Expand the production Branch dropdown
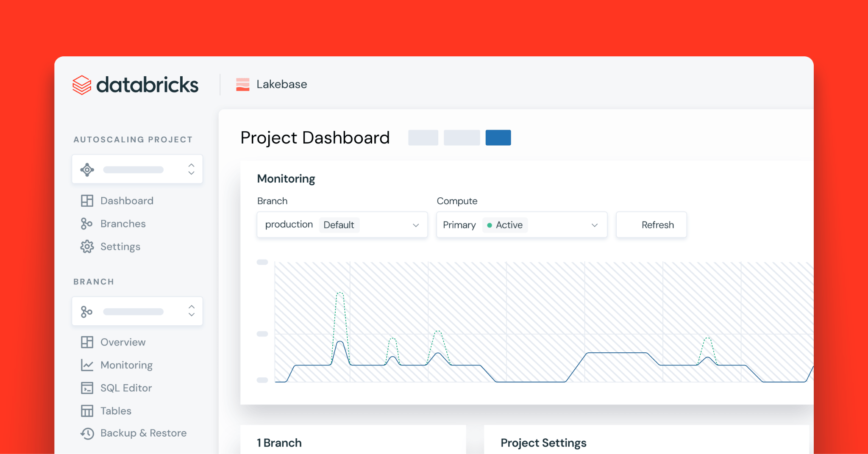868x454 pixels. click(342, 225)
